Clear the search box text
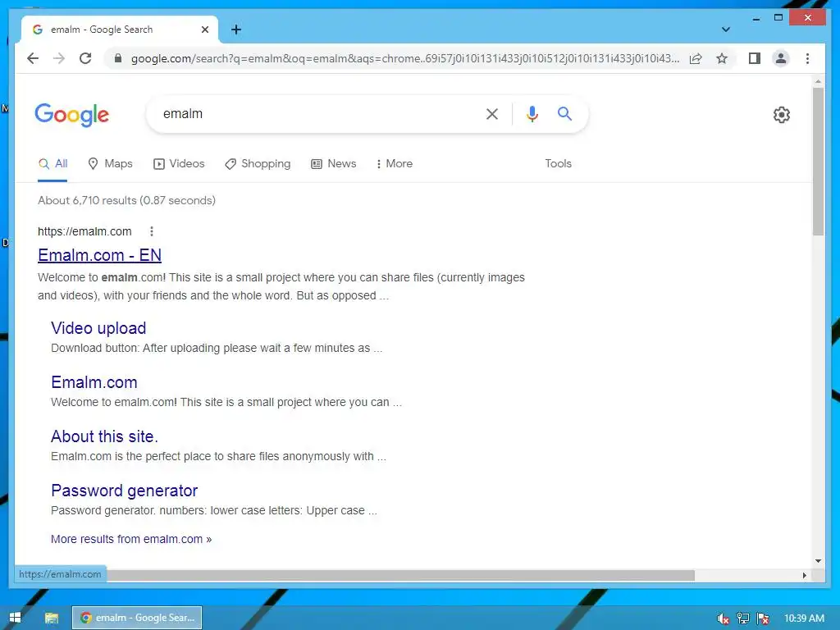Image resolution: width=840 pixels, height=630 pixels. click(x=492, y=113)
